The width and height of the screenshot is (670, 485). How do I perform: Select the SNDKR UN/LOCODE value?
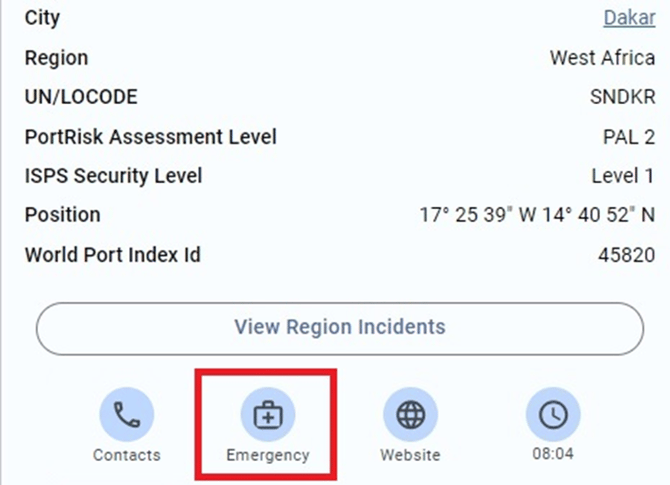click(622, 97)
